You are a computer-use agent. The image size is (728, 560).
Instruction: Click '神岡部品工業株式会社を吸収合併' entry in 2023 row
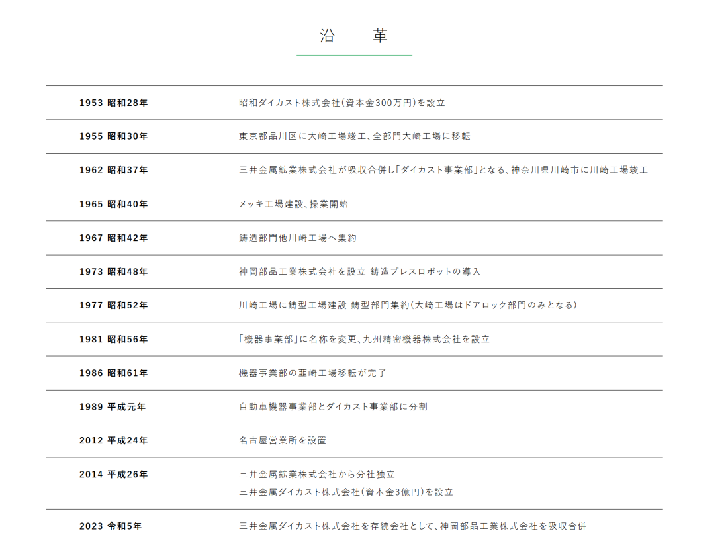pos(513,526)
